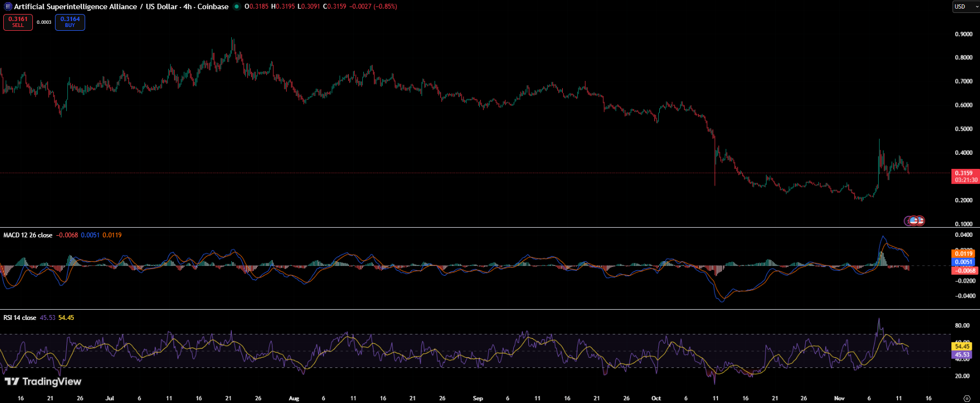
Task: Click the 4h interval in chart title
Action: click(188, 6)
